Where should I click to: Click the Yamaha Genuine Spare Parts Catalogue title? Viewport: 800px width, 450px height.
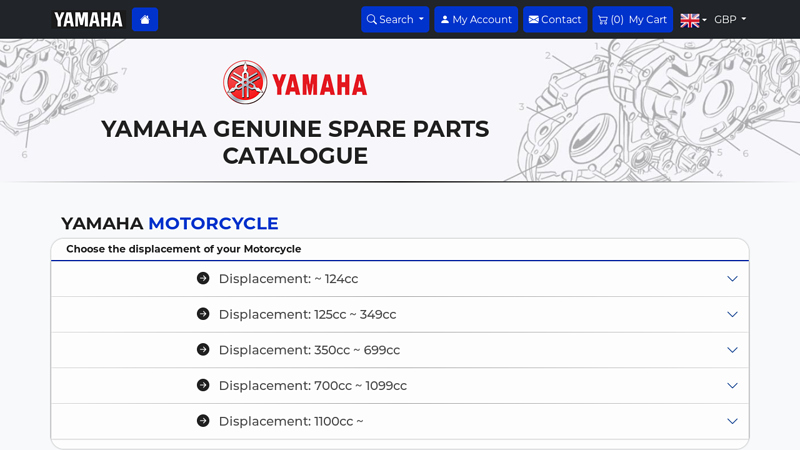click(x=295, y=142)
